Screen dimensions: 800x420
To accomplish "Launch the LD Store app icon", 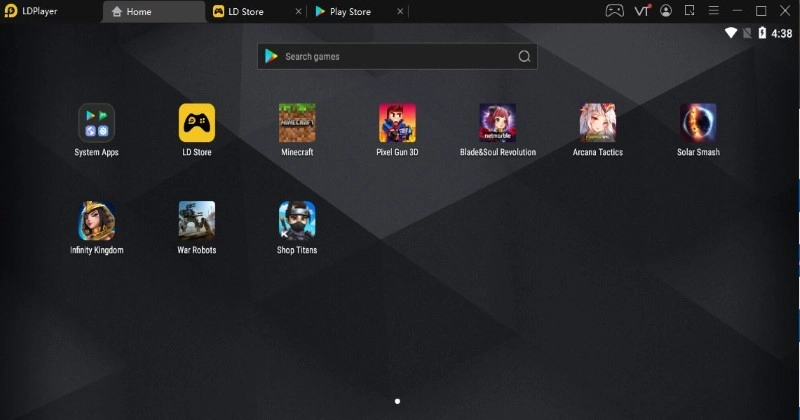I will pyautogui.click(x=197, y=123).
